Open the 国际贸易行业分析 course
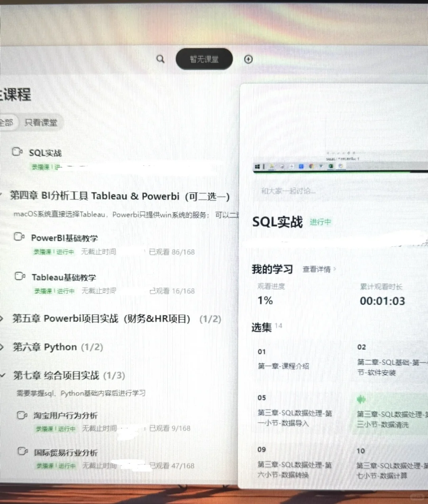Image resolution: width=428 pixels, height=504 pixels. tap(66, 452)
